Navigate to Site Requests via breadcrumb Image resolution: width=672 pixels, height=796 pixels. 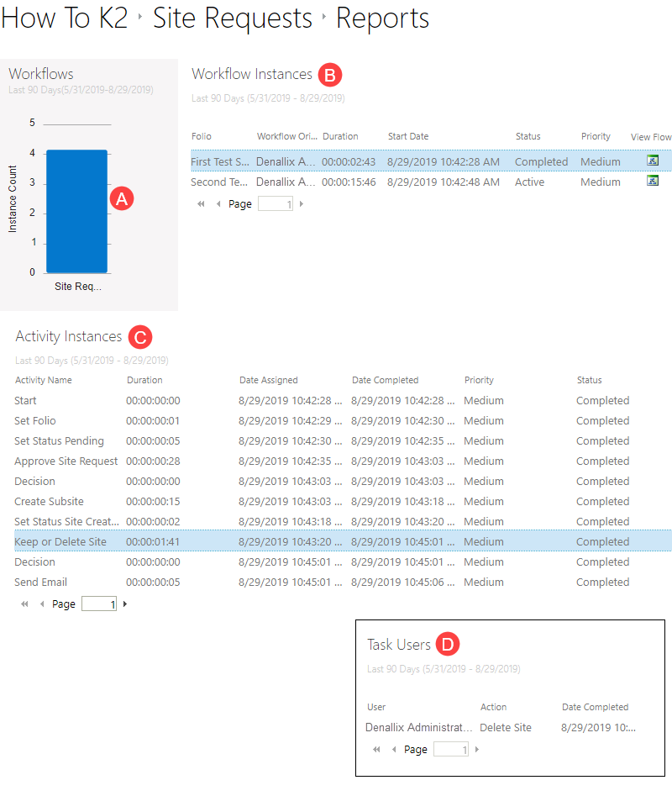tap(233, 18)
